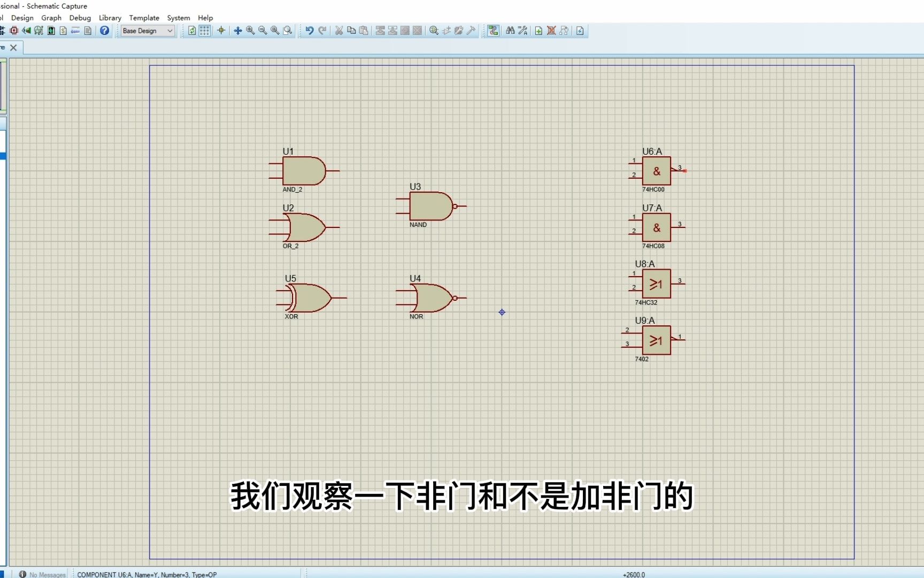
Task: Toggle the Zoom to Area tool
Action: point(287,31)
